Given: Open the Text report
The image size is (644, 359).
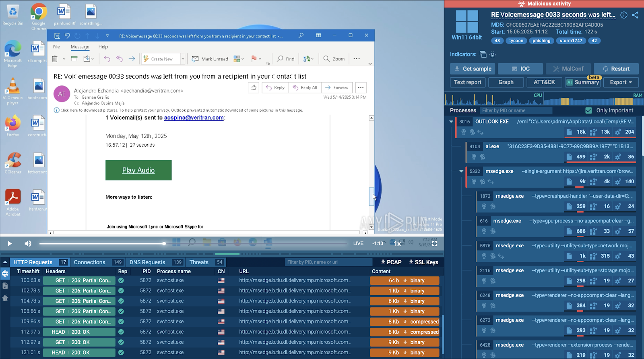Looking at the screenshot, I should click(x=467, y=82).
